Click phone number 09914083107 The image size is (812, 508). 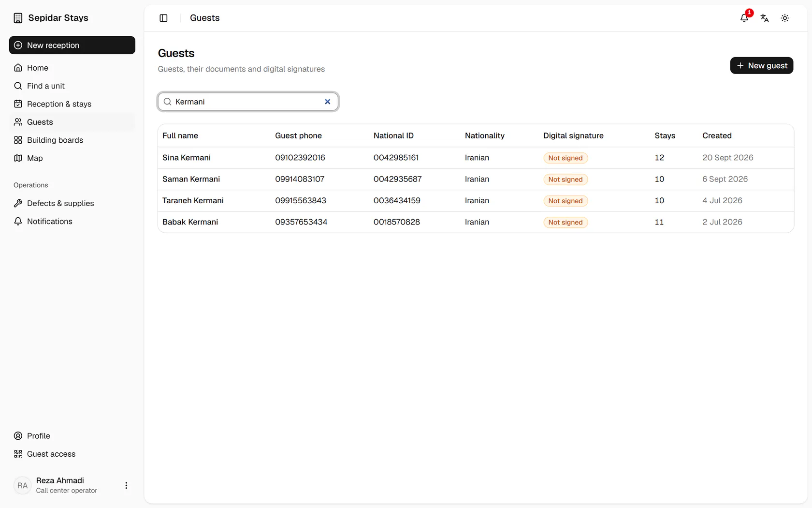click(300, 179)
